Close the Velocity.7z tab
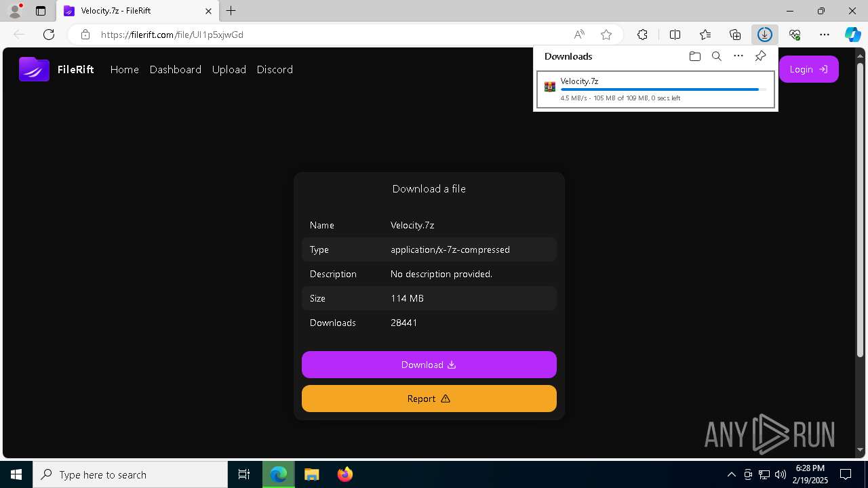This screenshot has height=488, width=868. pos(209,11)
